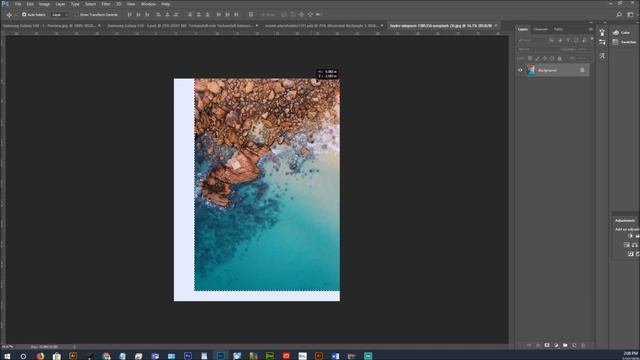Open the Help menu
Image resolution: width=640 pixels, height=360 pixels.
click(165, 4)
